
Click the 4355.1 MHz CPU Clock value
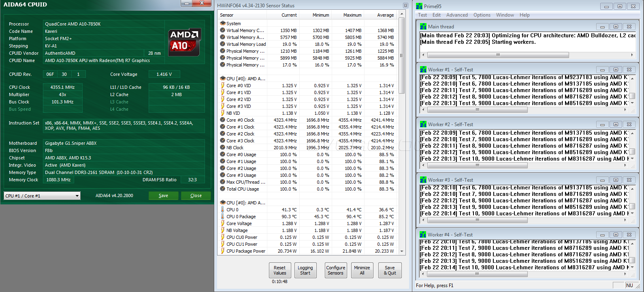pyautogui.click(x=62, y=87)
